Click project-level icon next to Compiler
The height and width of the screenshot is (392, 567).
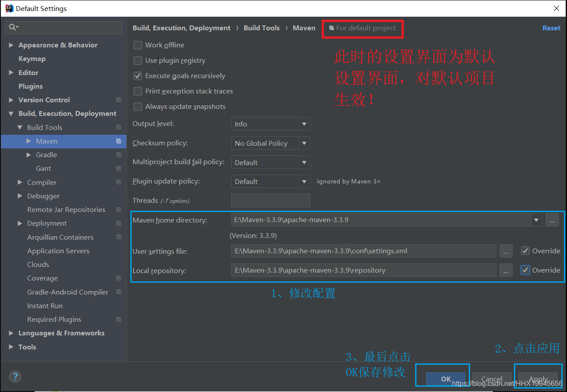tap(118, 182)
